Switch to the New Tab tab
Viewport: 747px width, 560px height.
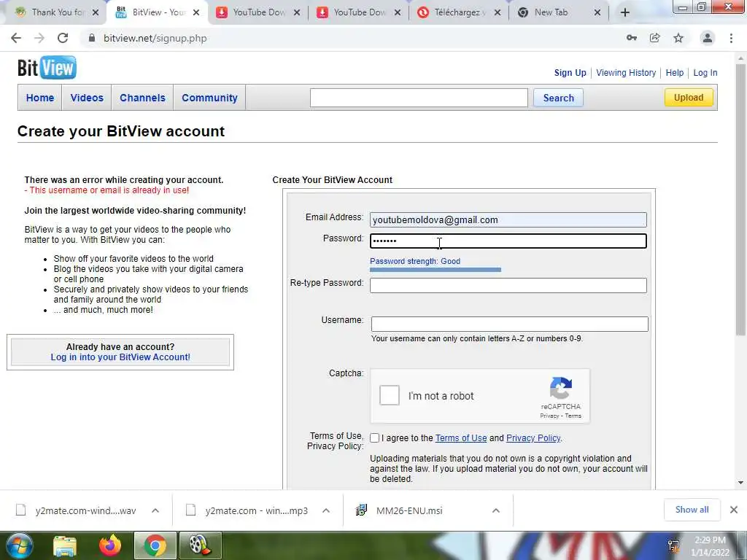point(551,13)
